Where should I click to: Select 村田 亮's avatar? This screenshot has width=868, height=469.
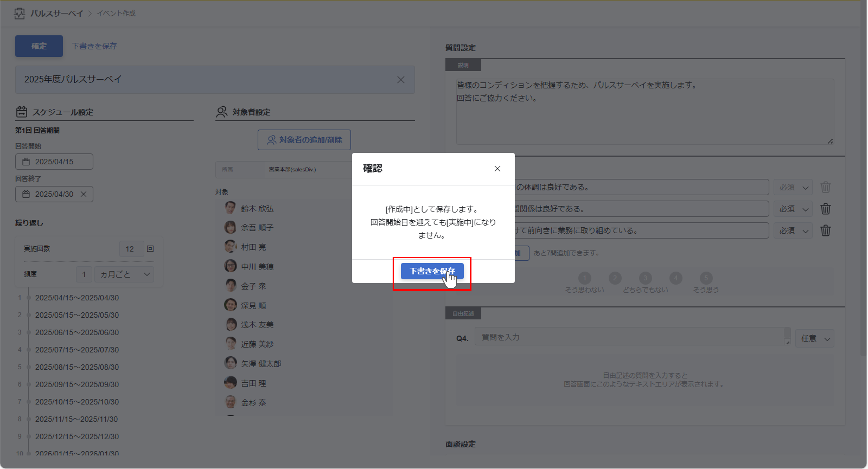(230, 247)
